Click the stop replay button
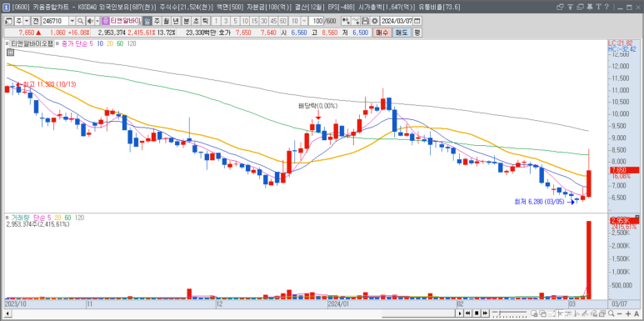The height and width of the screenshot is (321, 644). coord(477,313)
